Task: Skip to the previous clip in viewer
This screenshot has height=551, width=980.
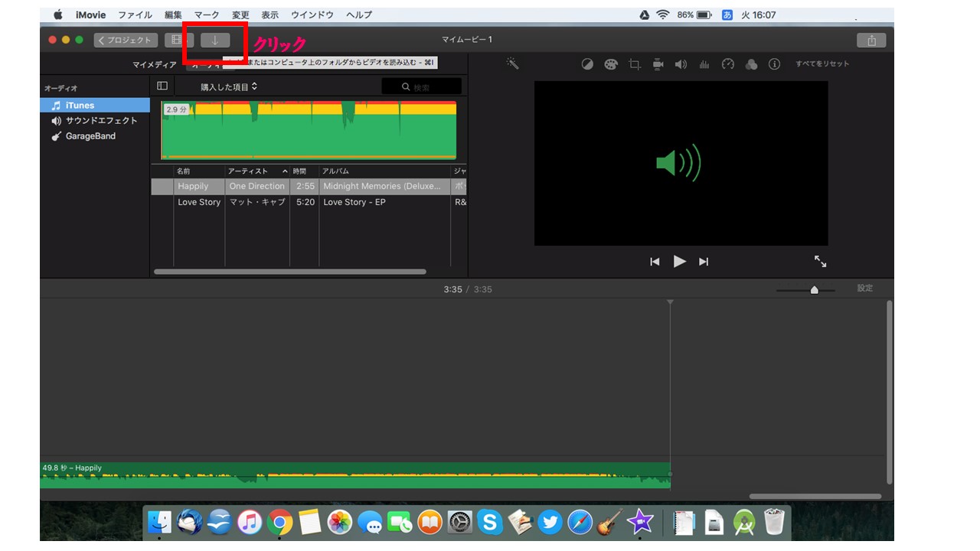Action: (x=655, y=262)
